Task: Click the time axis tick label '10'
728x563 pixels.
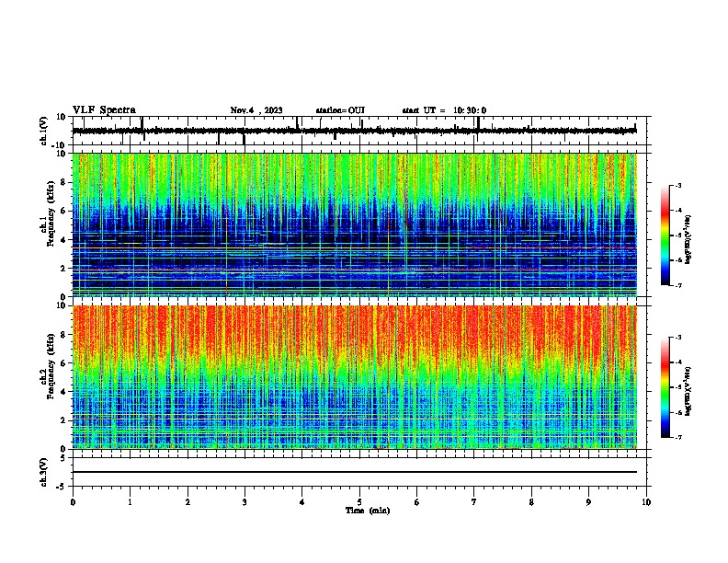Action: [x=646, y=502]
